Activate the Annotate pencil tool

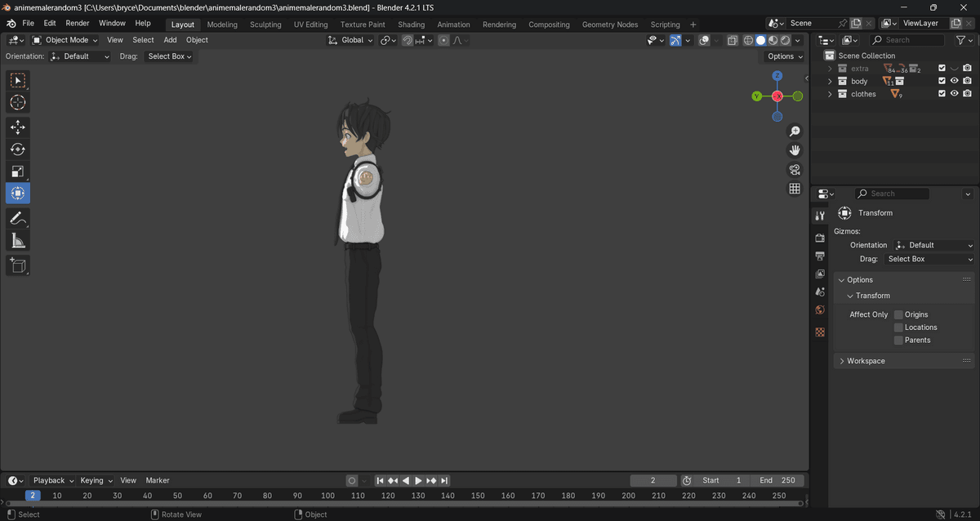coord(18,218)
